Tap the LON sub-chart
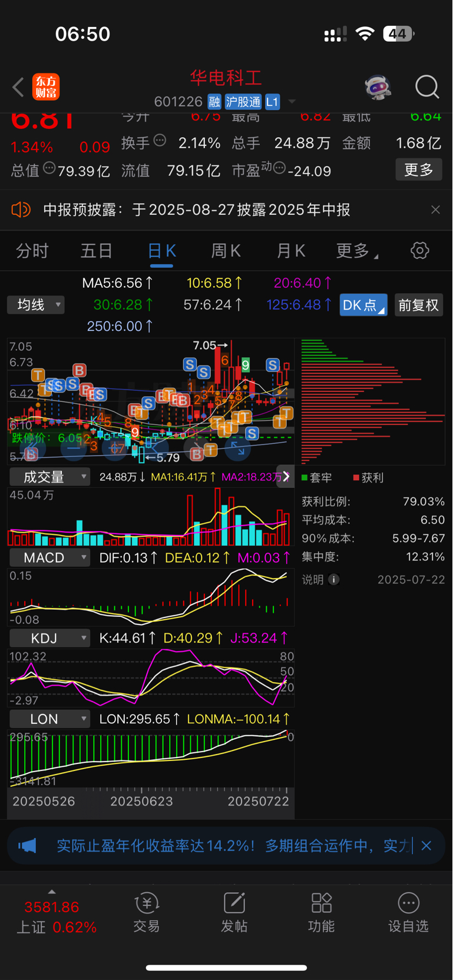Screen dimensions: 453x980 151,758
